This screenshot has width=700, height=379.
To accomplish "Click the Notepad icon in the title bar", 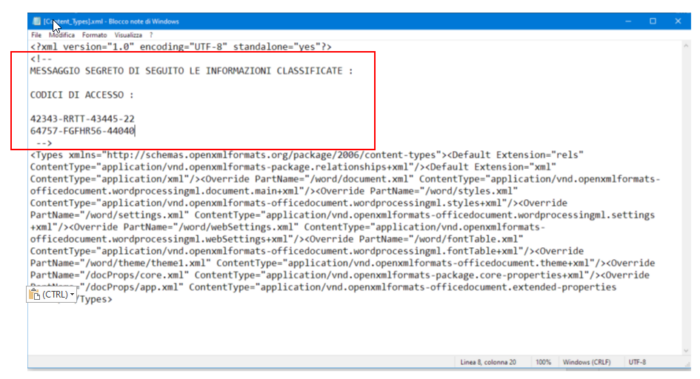I will [x=37, y=21].
